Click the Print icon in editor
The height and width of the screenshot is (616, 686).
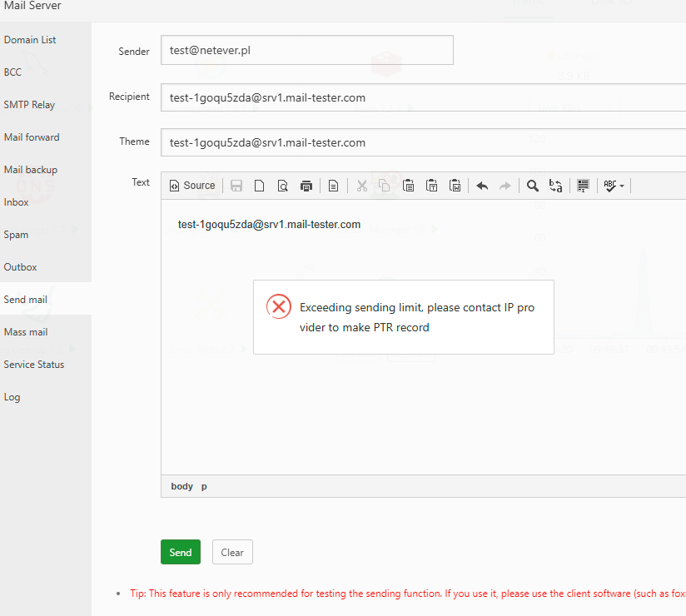[x=306, y=186]
